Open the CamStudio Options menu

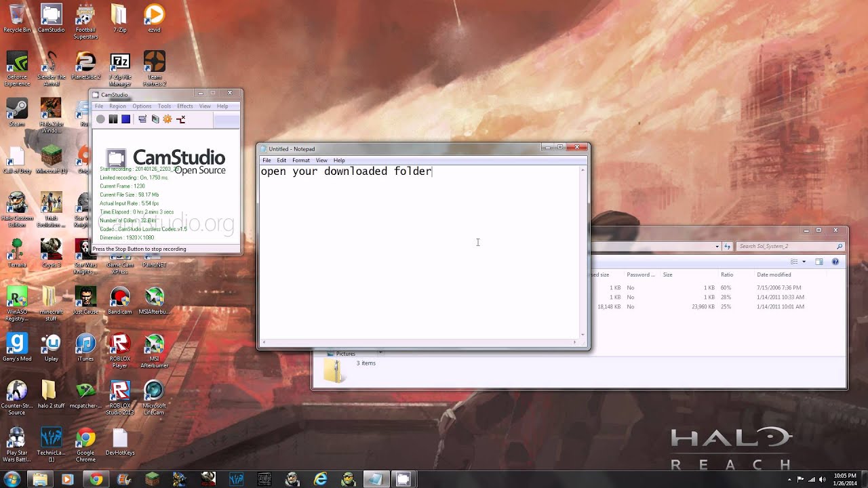[142, 106]
